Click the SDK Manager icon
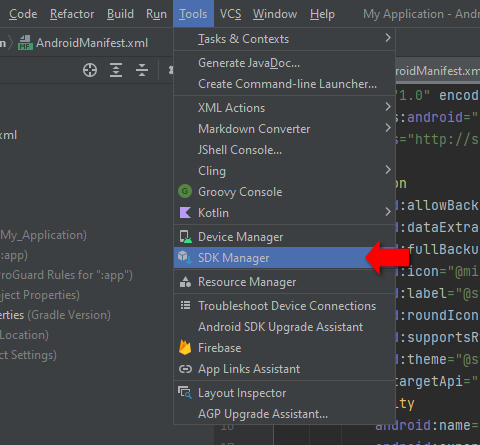Screen dimensions: 480x445 click(x=185, y=258)
